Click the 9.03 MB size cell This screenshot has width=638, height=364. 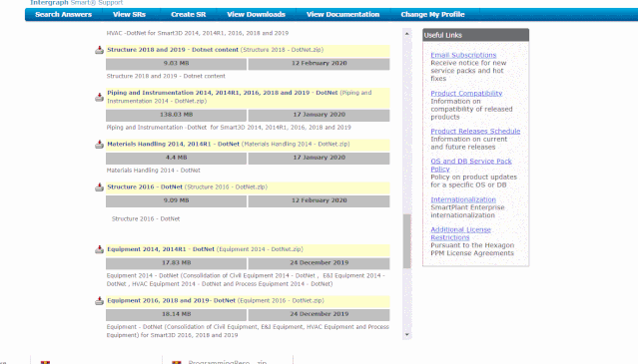(x=176, y=64)
